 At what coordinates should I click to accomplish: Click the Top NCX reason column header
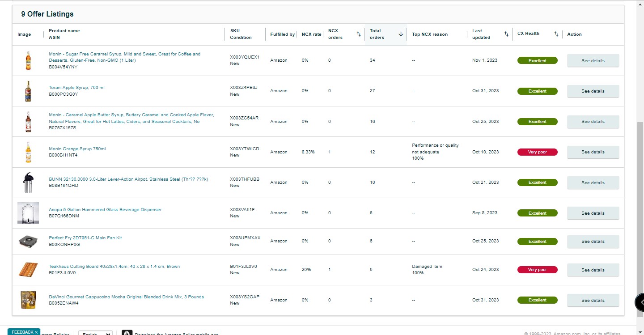430,34
